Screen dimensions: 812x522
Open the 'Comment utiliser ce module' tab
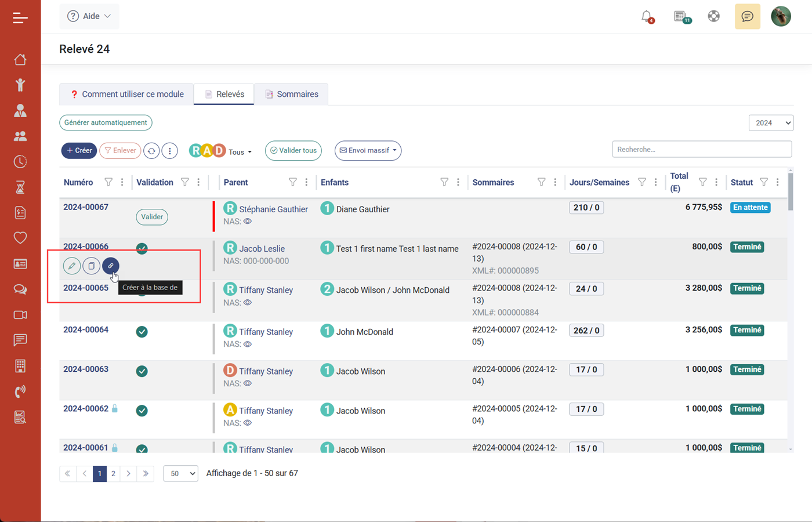pos(126,93)
